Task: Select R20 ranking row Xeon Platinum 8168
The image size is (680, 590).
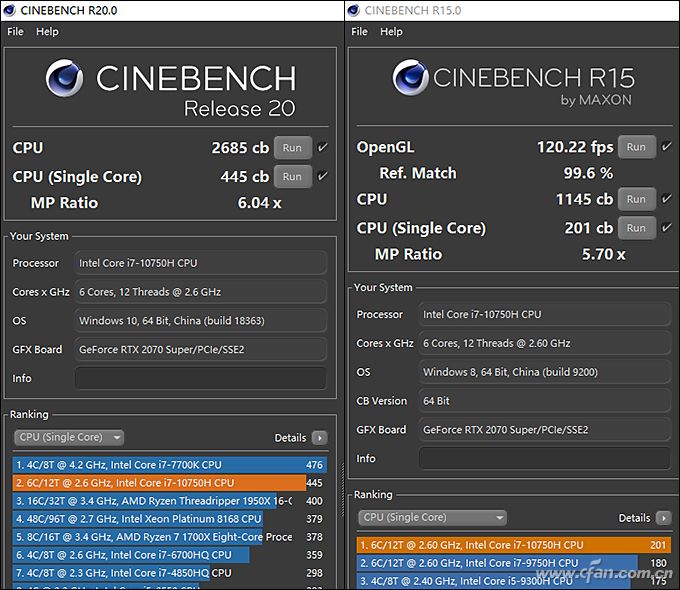Action: point(170,519)
